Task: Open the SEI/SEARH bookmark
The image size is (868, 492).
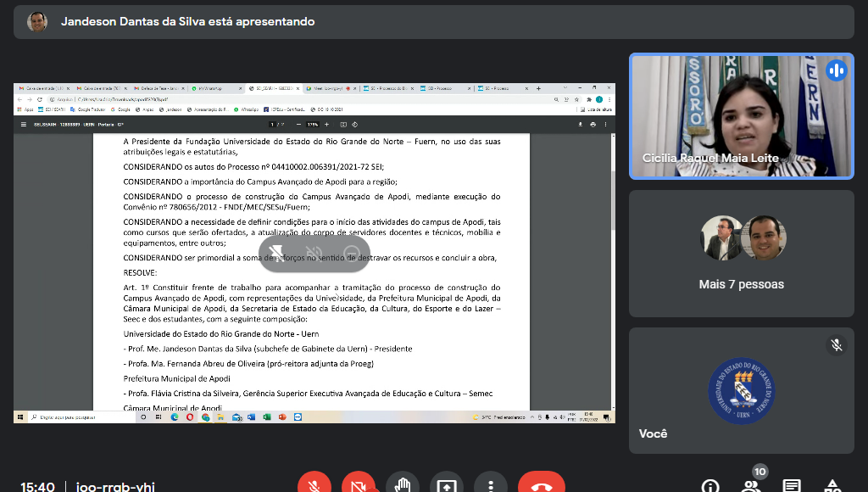Action: pyautogui.click(x=52, y=109)
